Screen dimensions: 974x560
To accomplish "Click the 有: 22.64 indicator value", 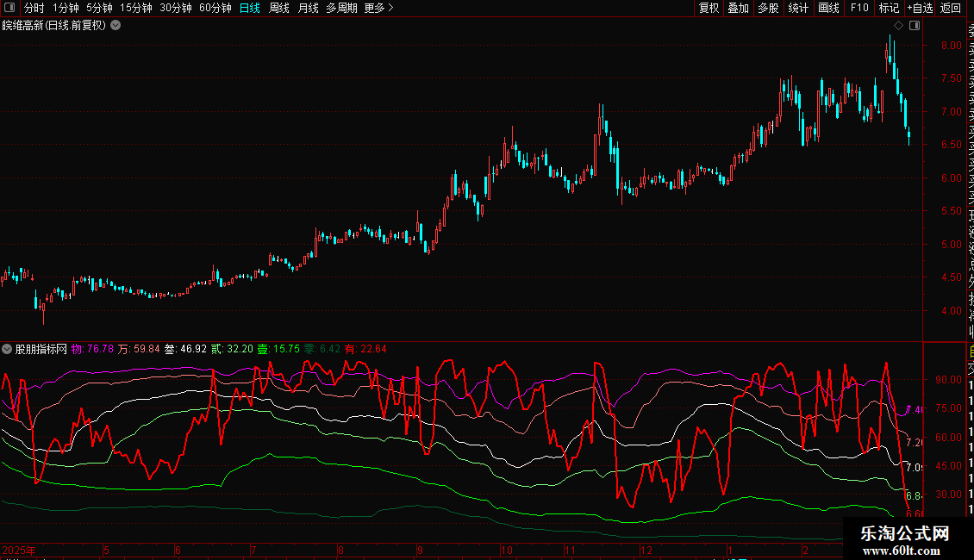I will [x=365, y=349].
